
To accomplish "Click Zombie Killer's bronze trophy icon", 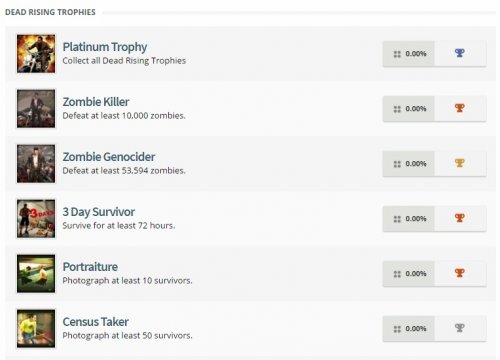I will 460,108.
